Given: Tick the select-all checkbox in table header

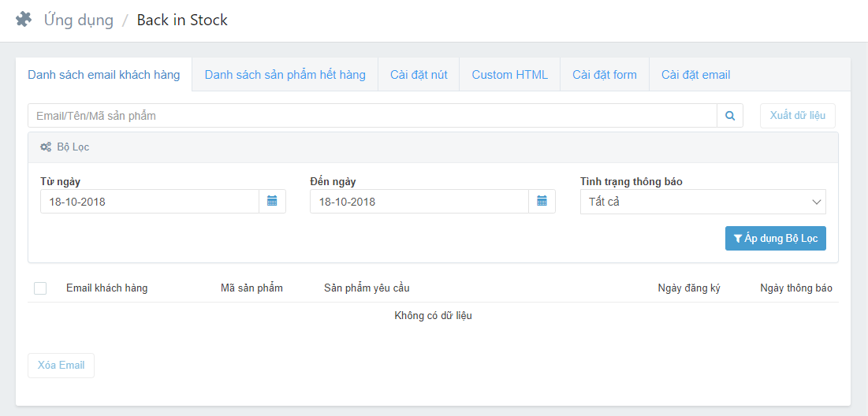Looking at the screenshot, I should [x=40, y=288].
